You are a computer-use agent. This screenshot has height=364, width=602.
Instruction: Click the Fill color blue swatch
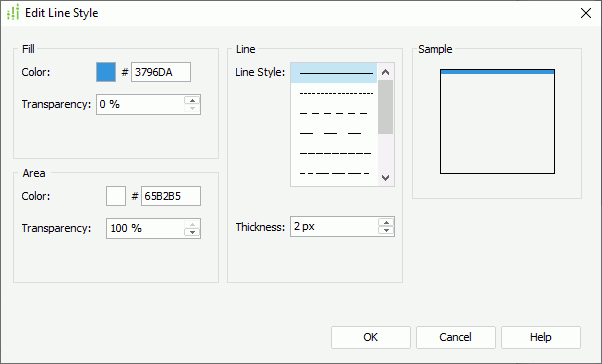click(106, 72)
